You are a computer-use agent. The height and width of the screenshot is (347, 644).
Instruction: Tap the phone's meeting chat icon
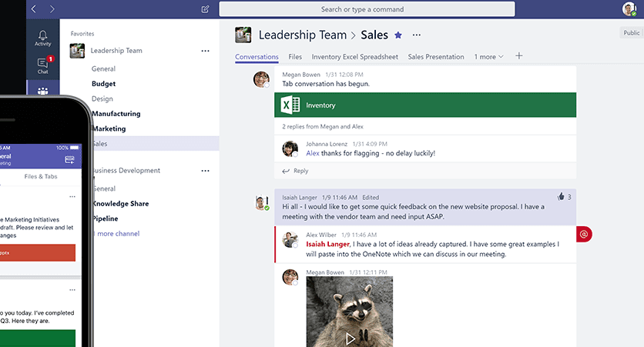click(69, 159)
